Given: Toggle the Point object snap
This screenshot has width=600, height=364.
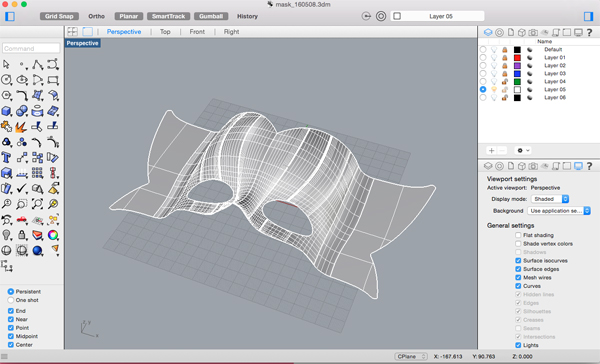Looking at the screenshot, I should (x=11, y=328).
